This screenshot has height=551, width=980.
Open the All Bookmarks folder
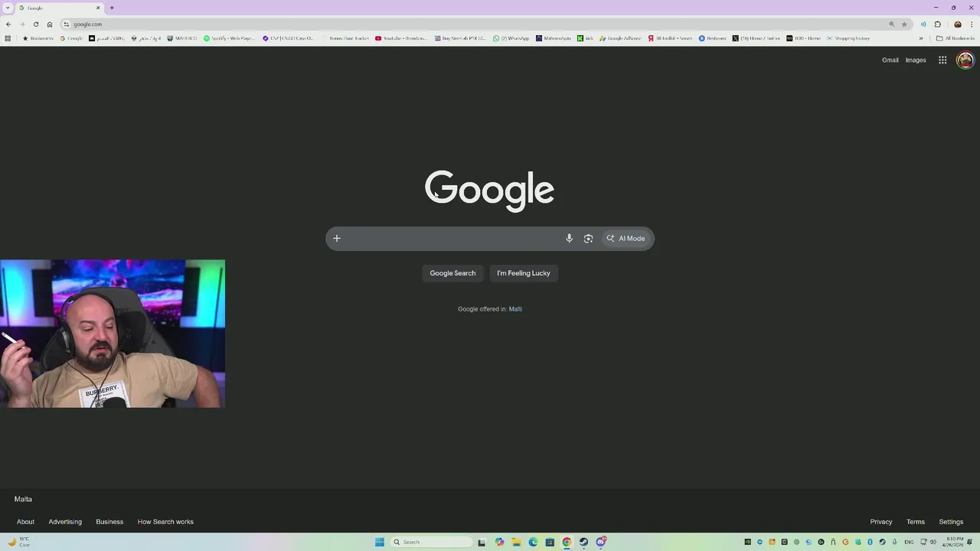pos(955,38)
